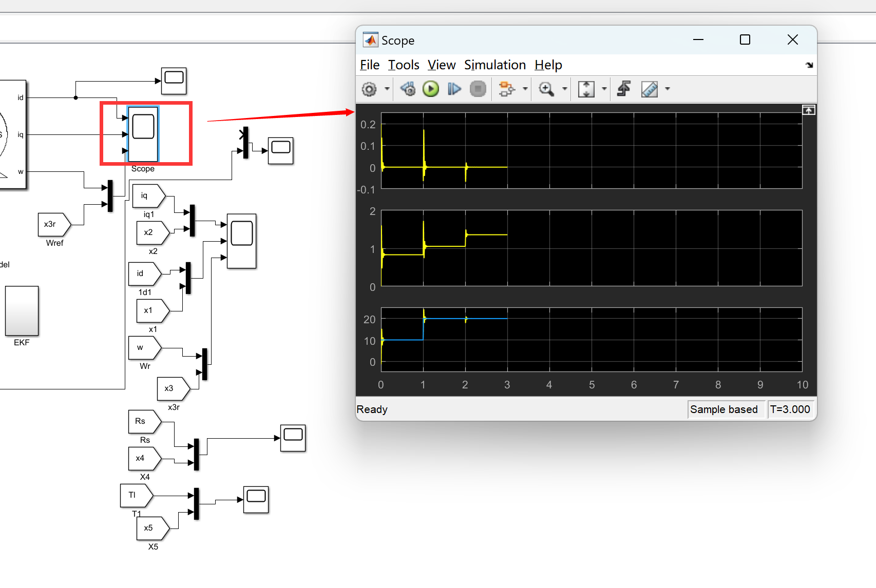Select the mux combining Tl and x5
Screen dimensions: 876x588
(x=197, y=504)
